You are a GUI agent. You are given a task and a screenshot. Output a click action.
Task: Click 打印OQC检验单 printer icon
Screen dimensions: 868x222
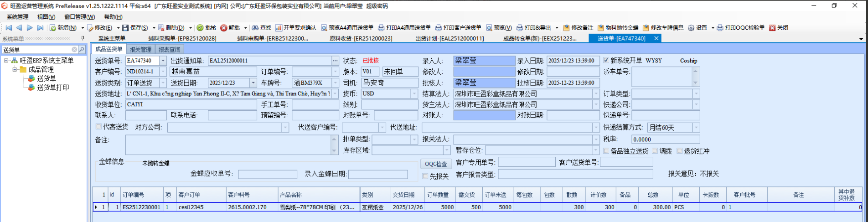tap(720, 28)
